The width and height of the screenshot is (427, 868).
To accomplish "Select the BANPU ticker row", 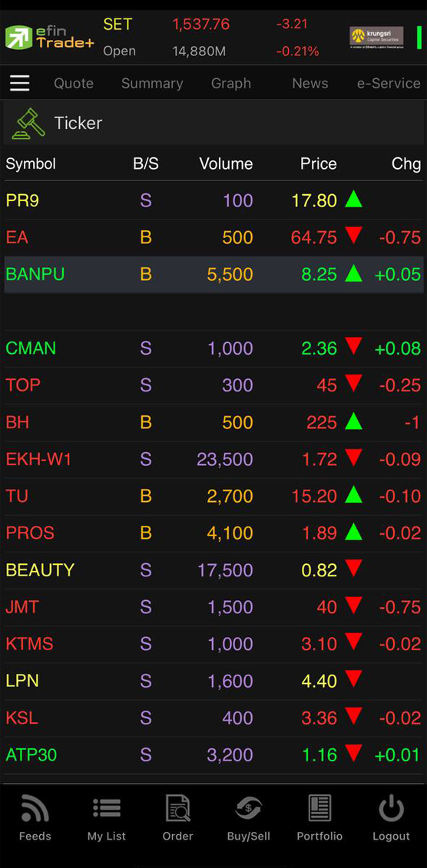I will tap(213, 275).
